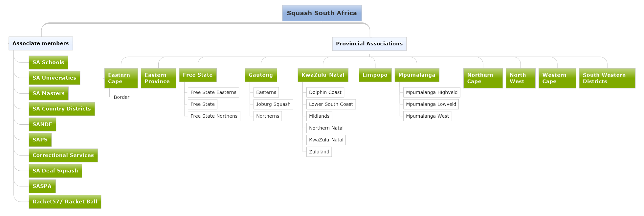This screenshot has height=216, width=644.
Task: Click the Joburg Squash subnode
Action: (273, 104)
